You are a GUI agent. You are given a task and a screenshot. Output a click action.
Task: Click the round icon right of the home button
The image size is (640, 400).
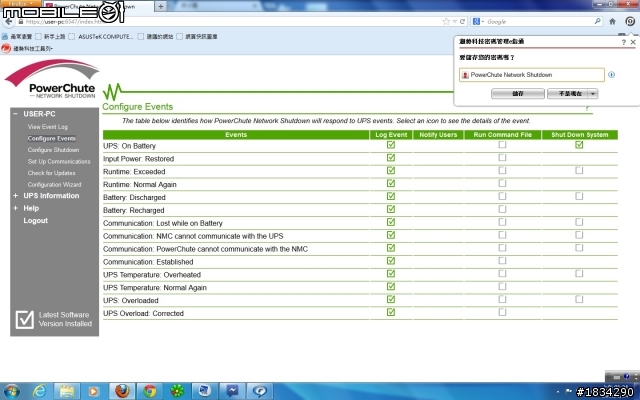[630, 22]
